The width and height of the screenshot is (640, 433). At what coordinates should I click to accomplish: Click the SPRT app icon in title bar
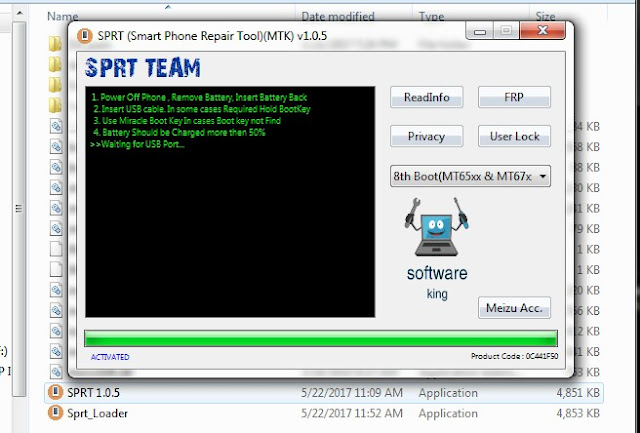[84, 36]
